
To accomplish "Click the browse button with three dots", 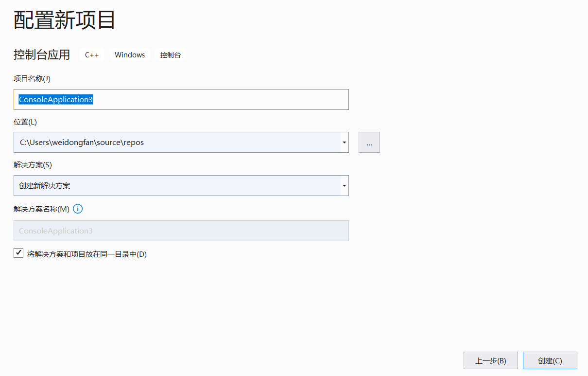I will [369, 143].
